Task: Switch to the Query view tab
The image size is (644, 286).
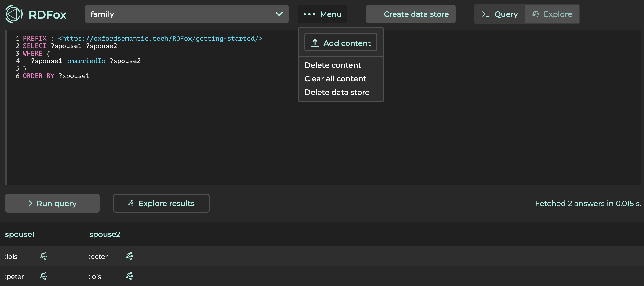Action: [500, 14]
